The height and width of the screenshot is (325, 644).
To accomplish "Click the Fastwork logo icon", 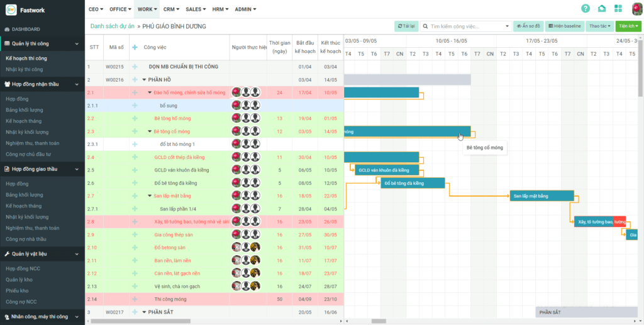I will coord(11,10).
